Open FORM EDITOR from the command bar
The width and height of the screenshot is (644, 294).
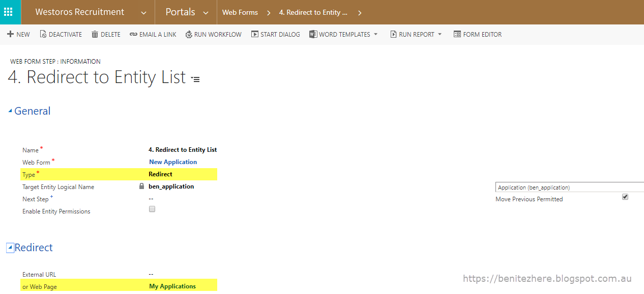coord(478,34)
